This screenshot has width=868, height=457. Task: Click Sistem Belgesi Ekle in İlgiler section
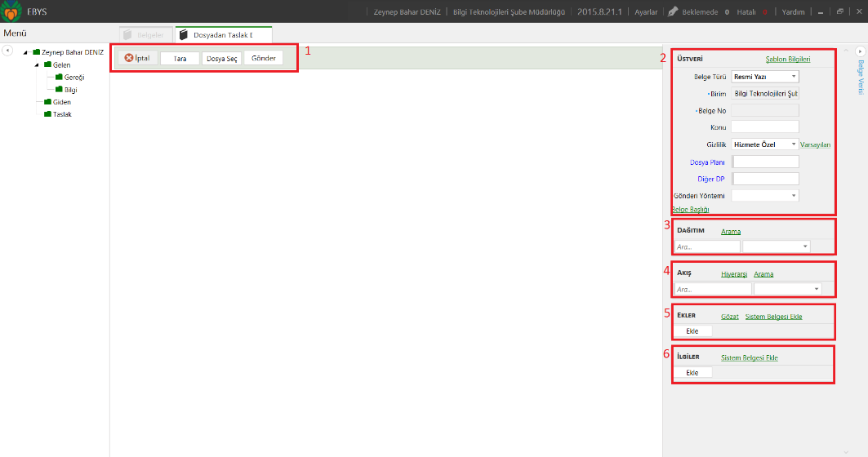click(749, 358)
